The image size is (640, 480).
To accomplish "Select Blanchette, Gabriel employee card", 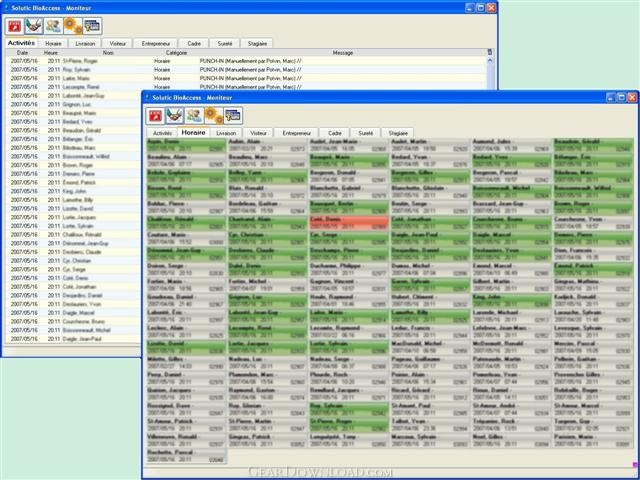I will [x=349, y=192].
